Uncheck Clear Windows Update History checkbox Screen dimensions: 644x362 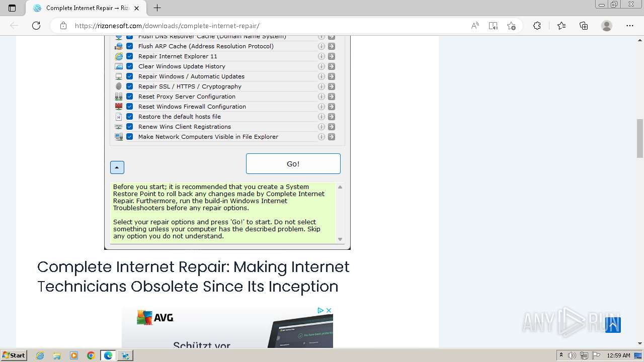click(129, 66)
